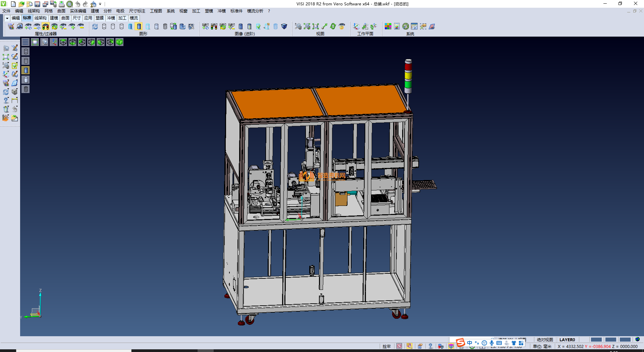644x352 pixels.
Task: Open the color palette grid icon
Action: [388, 27]
